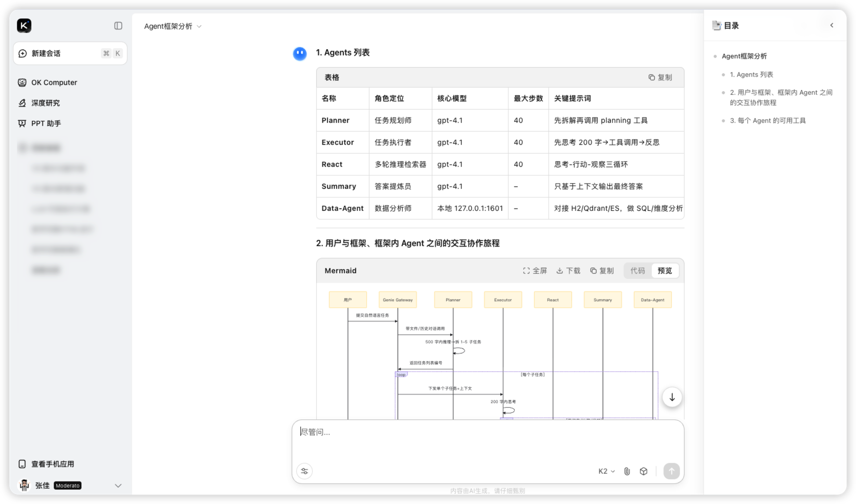Open input settings sliders icon
Viewport: 856px width, 504px height.
304,471
